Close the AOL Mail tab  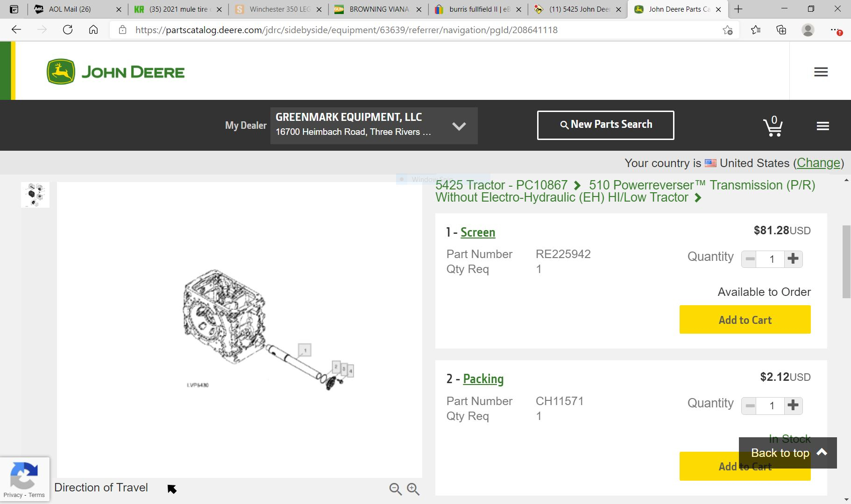coord(119,9)
